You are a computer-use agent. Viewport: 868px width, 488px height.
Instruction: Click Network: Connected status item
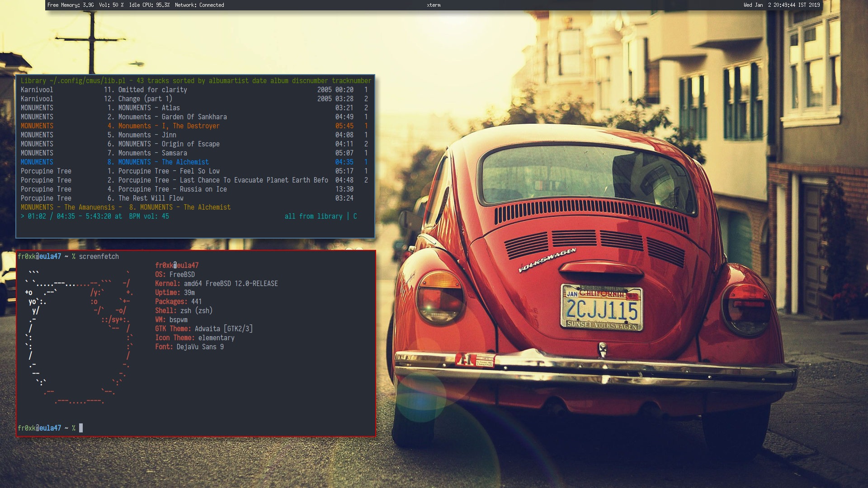[x=199, y=5]
